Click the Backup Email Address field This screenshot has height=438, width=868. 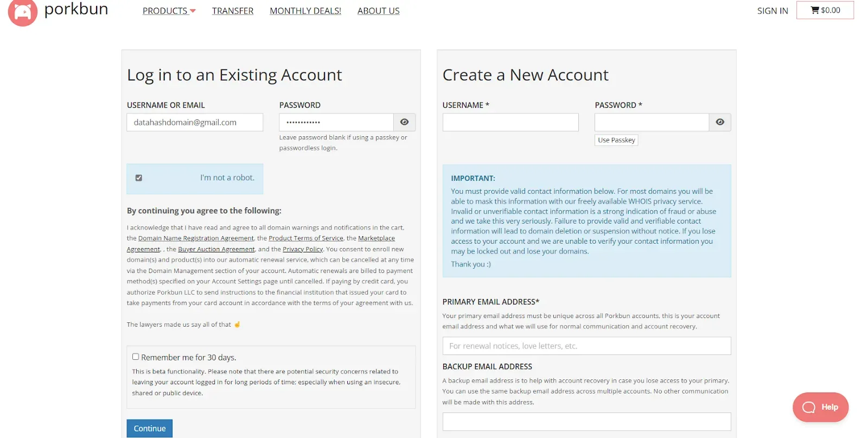(586, 422)
